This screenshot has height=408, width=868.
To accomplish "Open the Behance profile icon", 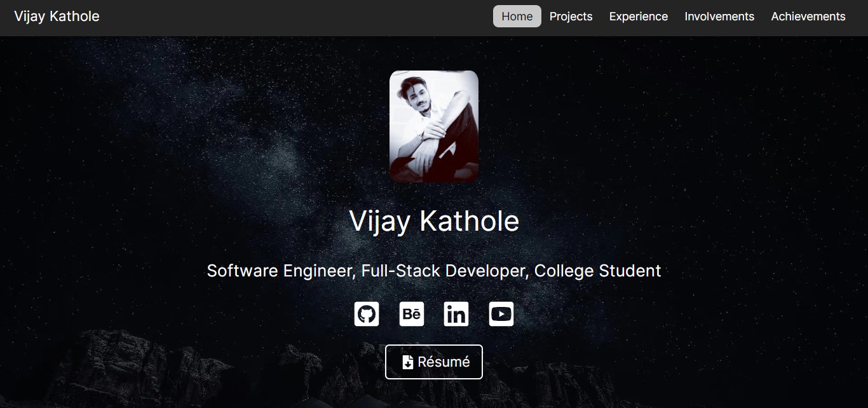I will click(412, 314).
